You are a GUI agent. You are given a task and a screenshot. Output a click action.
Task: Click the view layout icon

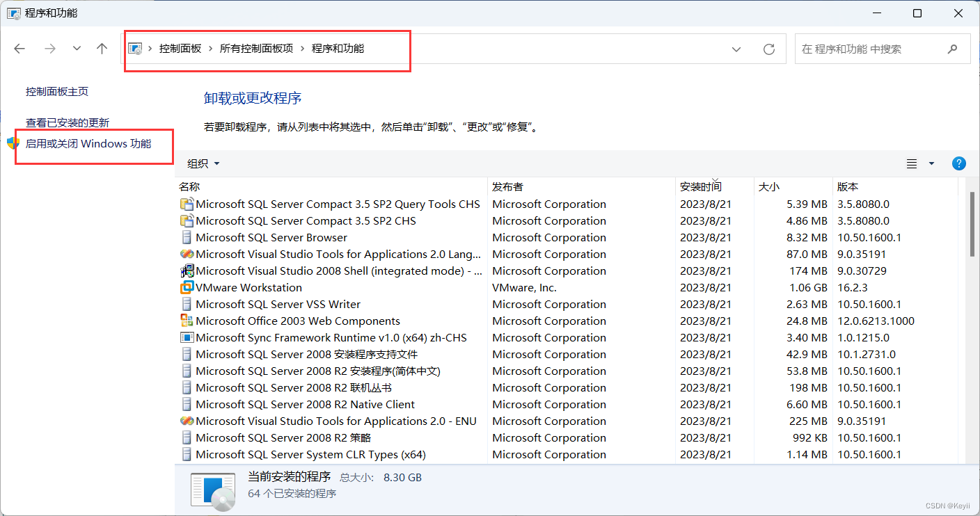[x=912, y=164]
